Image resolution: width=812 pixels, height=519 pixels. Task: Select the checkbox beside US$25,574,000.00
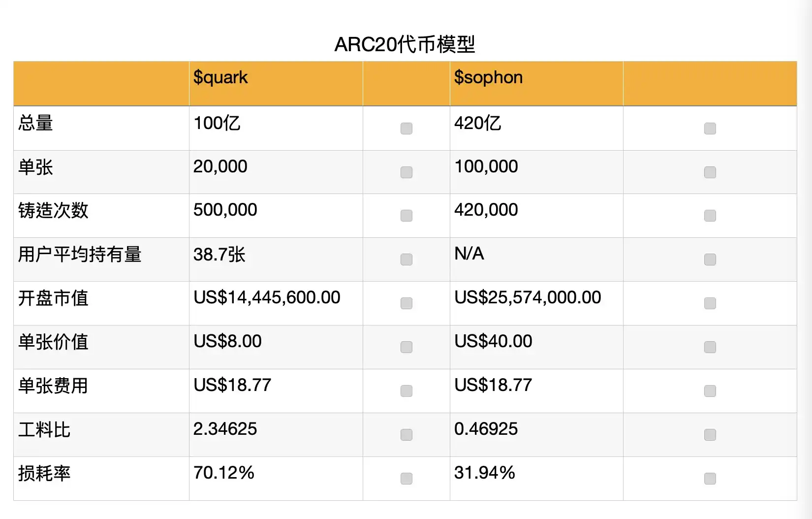pos(710,303)
